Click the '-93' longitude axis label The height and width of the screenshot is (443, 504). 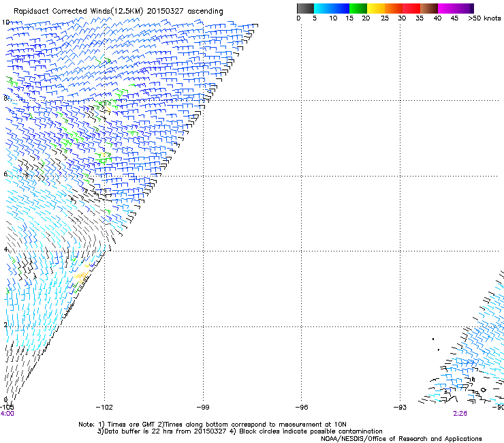(400, 408)
